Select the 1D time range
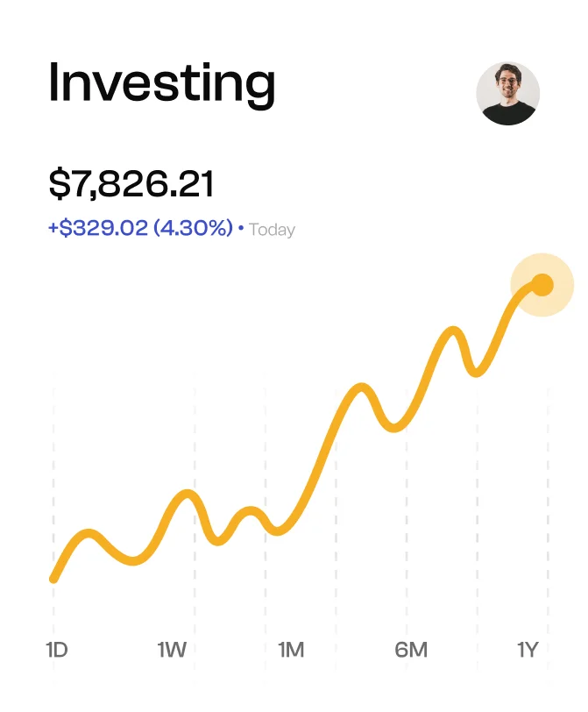The image size is (588, 712). 57,650
